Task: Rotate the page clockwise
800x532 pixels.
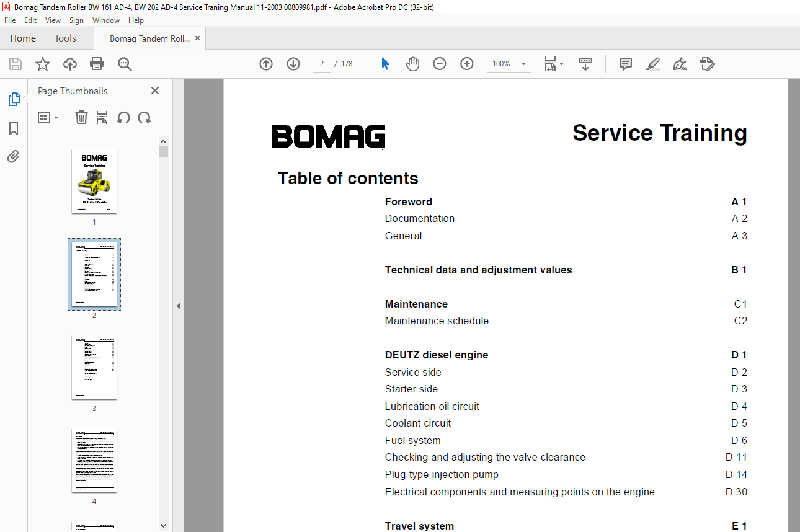Action: point(144,117)
